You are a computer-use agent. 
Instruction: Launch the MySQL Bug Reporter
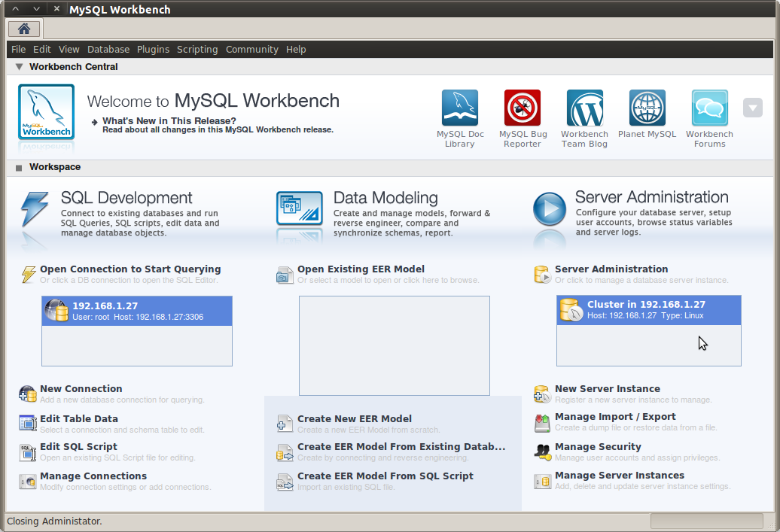pos(523,108)
